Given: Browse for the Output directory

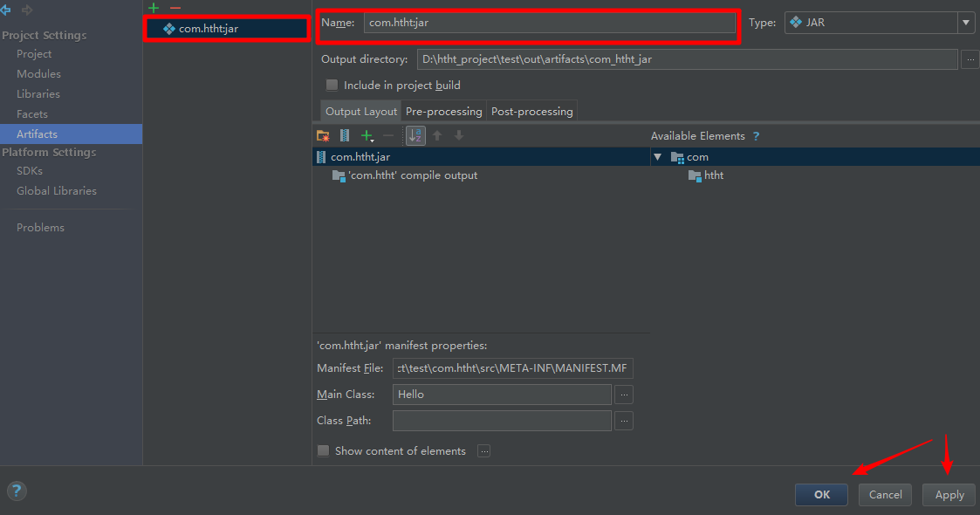Looking at the screenshot, I should [x=970, y=59].
